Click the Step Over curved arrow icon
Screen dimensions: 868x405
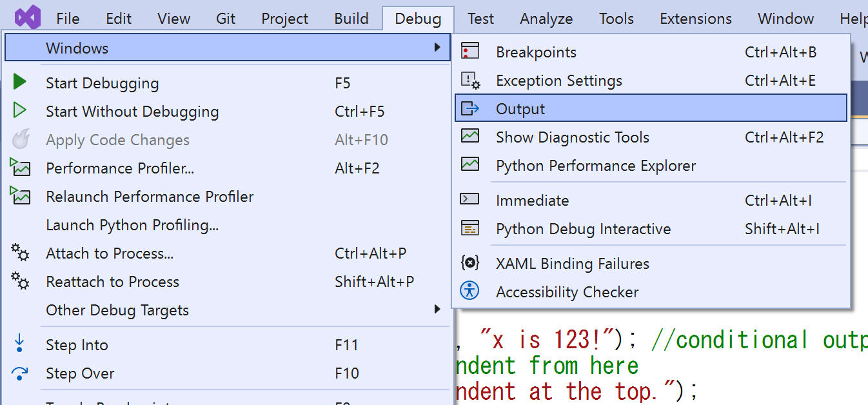point(20,373)
